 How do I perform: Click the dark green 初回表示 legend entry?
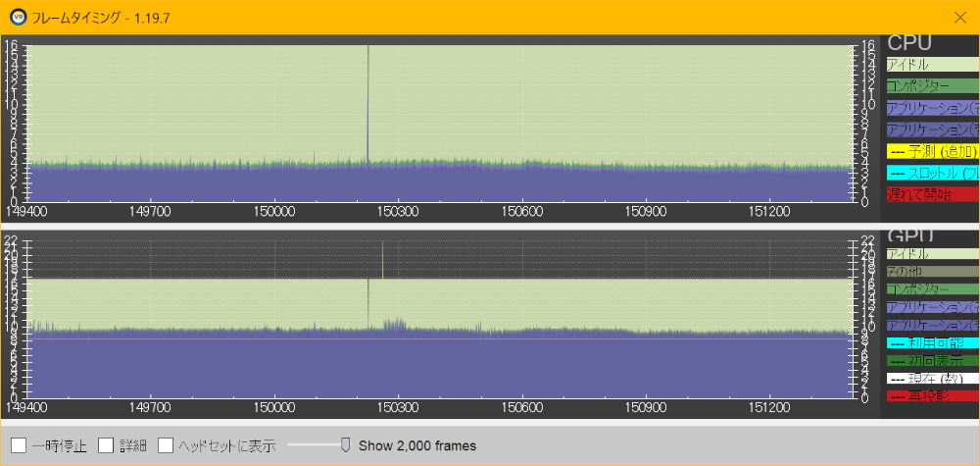tap(933, 361)
